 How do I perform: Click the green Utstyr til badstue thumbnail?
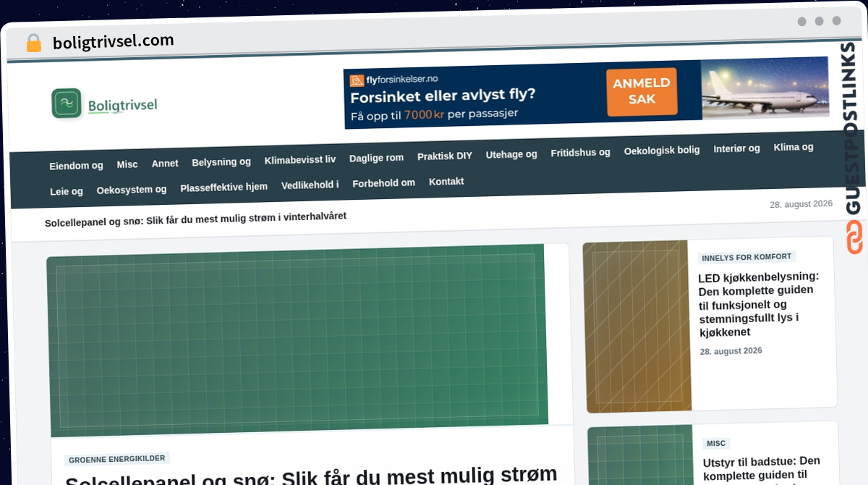click(x=641, y=456)
